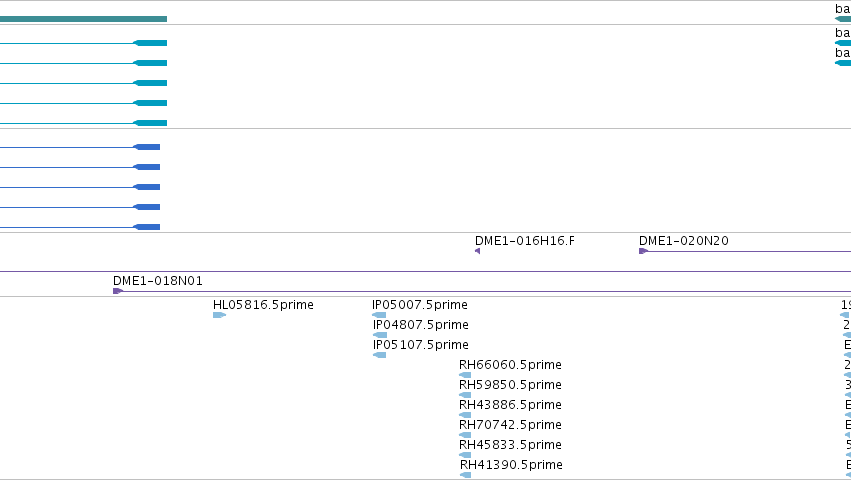Open the RH66060.5prime EST label

pos(510,365)
